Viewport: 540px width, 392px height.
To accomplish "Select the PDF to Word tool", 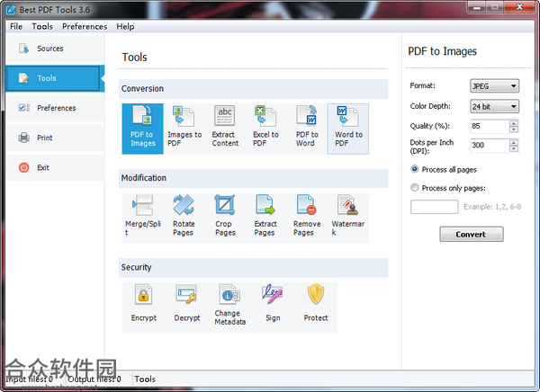I will (307, 129).
